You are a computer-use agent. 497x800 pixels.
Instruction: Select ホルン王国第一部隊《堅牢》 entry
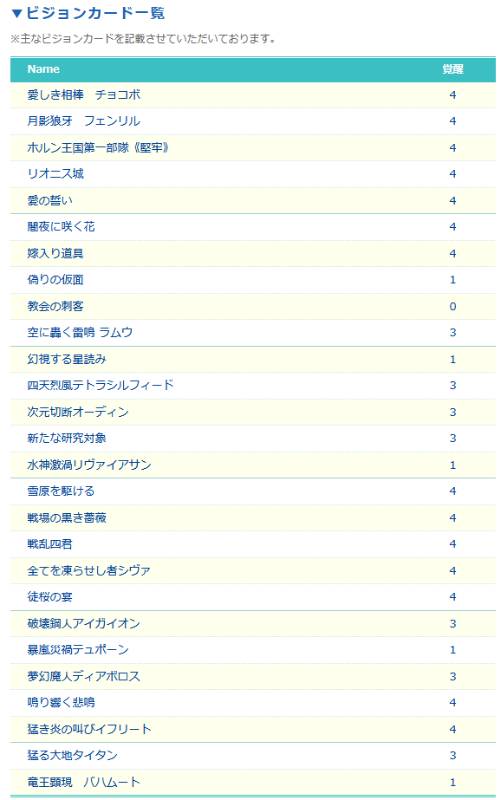98,148
